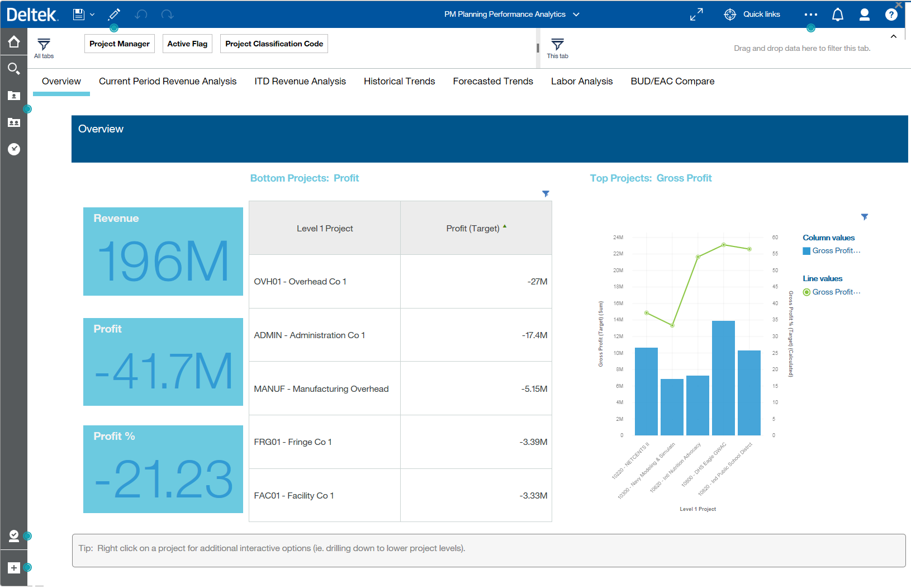Click the Home icon in left sidebar
Image resolution: width=911 pixels, height=588 pixels.
[x=14, y=42]
